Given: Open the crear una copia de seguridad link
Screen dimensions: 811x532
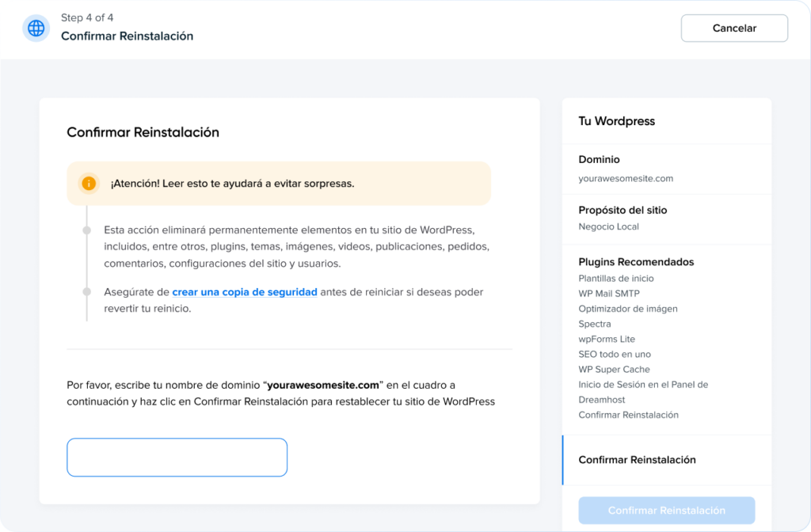Looking at the screenshot, I should (x=244, y=292).
